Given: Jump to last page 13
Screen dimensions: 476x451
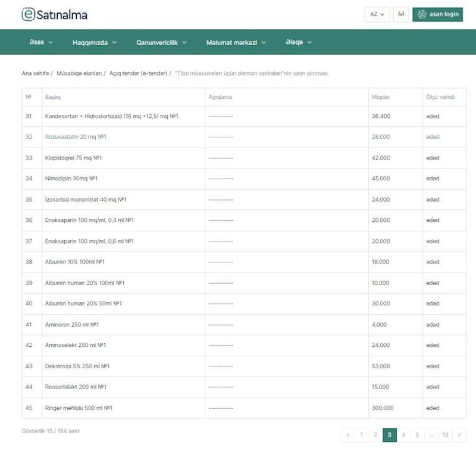Looking at the screenshot, I should 445,435.
